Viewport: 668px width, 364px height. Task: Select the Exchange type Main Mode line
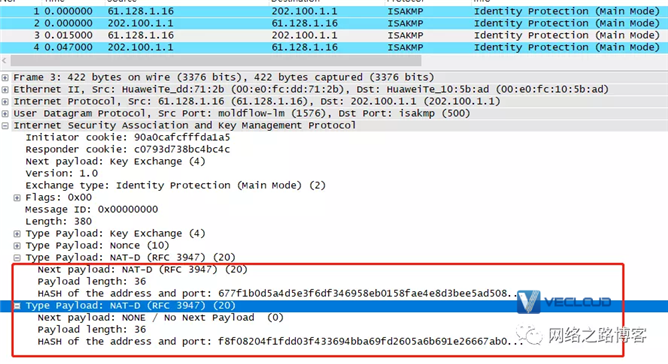(176, 185)
